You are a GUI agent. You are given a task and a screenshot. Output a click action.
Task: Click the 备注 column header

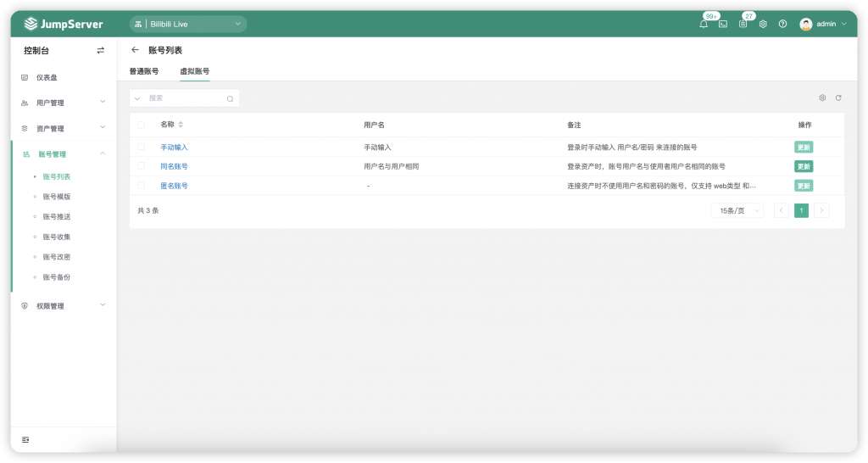tap(574, 126)
